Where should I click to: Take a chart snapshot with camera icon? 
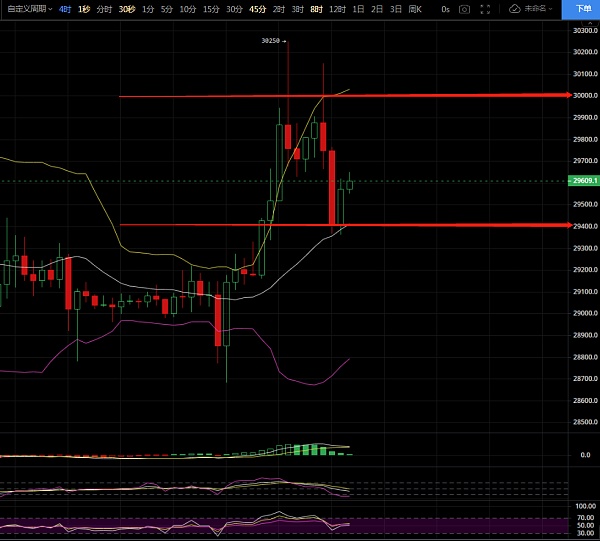[465, 9]
